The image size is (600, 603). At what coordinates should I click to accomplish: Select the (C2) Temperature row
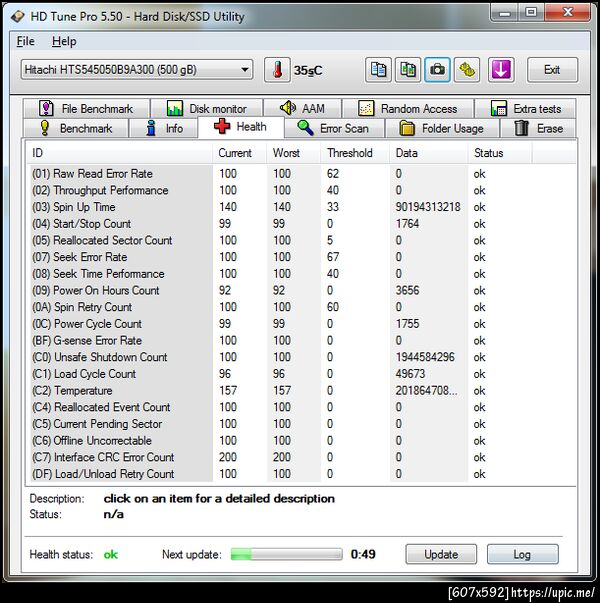pyautogui.click(x=301, y=390)
